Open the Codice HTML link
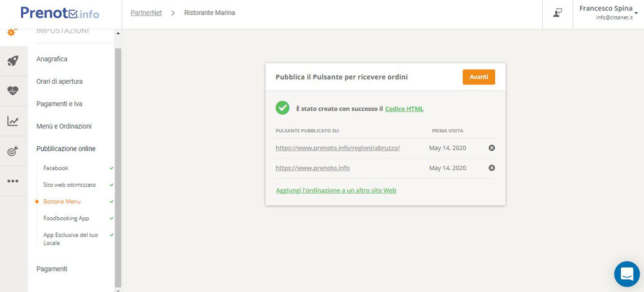 click(x=404, y=109)
